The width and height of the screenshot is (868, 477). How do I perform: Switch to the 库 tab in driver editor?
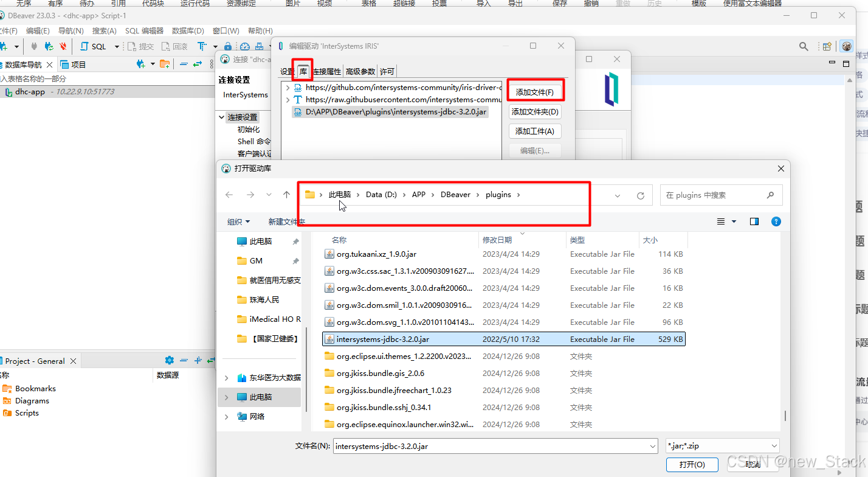click(303, 71)
